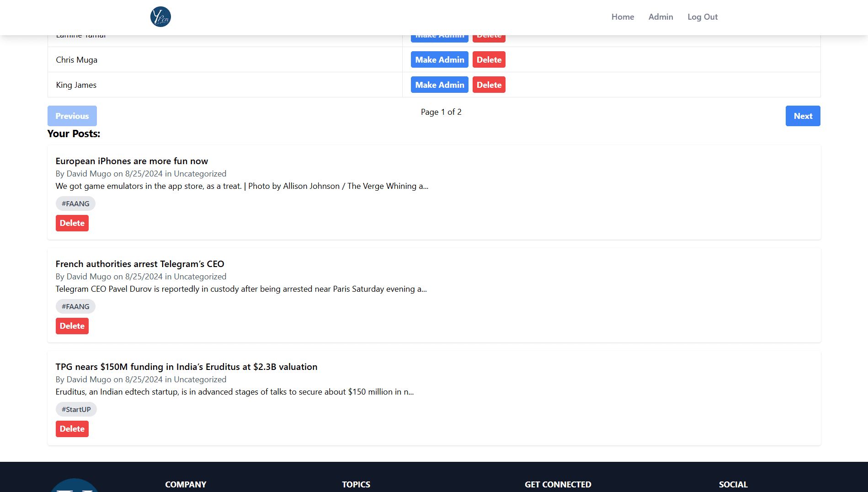Go to Next page of users

tap(803, 116)
